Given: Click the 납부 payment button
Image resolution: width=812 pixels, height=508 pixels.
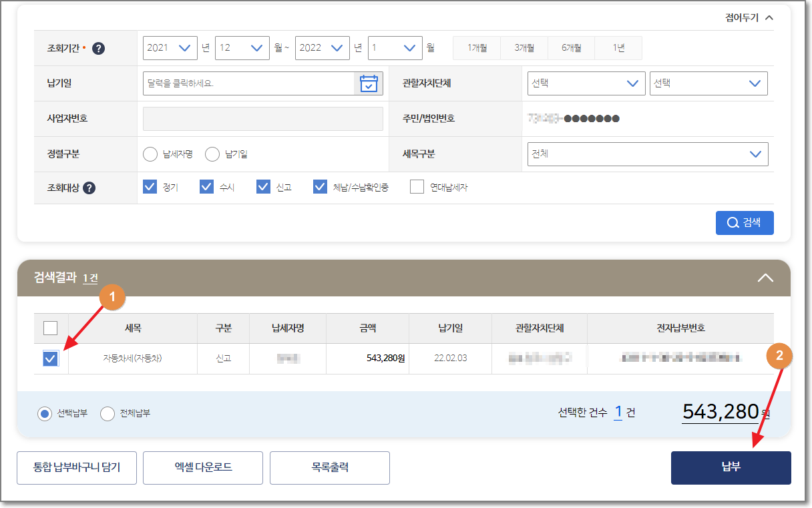Looking at the screenshot, I should coord(731,467).
